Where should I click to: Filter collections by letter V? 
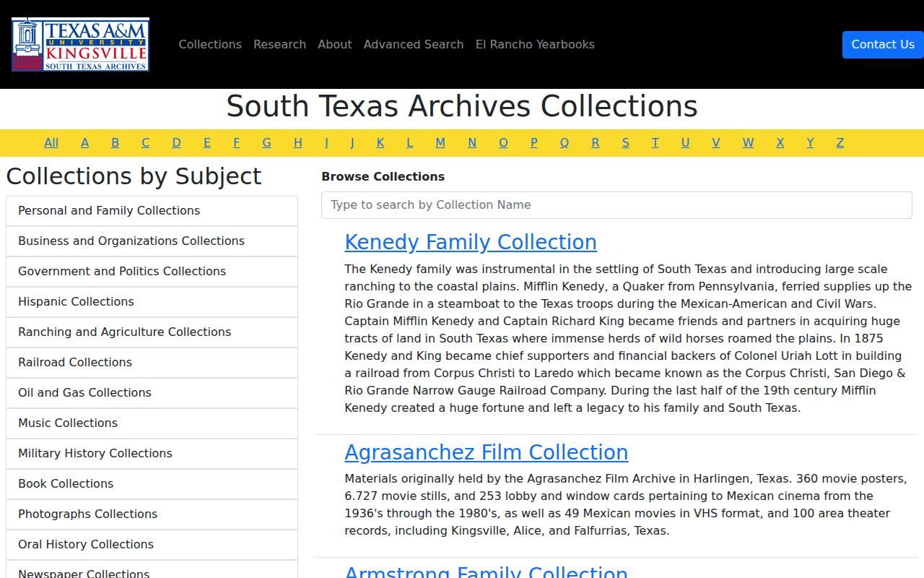[715, 142]
